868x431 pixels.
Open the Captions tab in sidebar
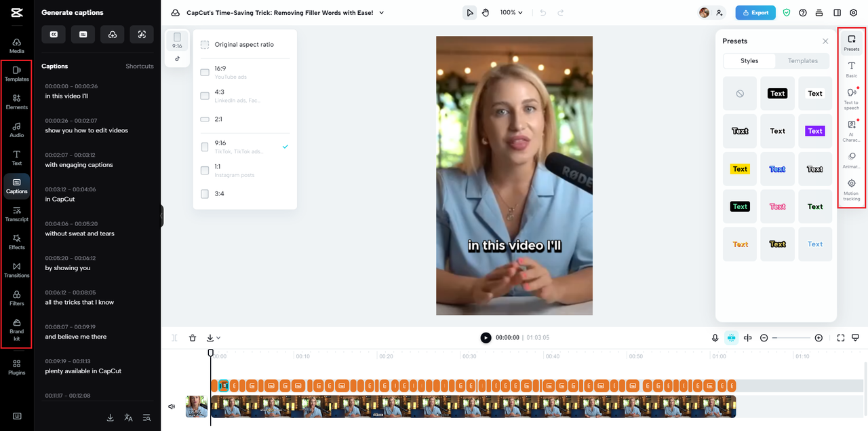coord(17,185)
